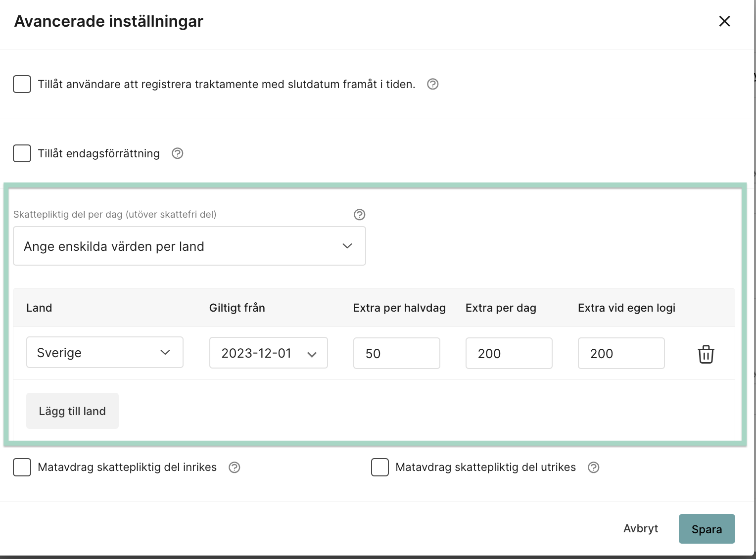Click the Extra per dag column header
Screen dimensions: 756x559
click(501, 308)
